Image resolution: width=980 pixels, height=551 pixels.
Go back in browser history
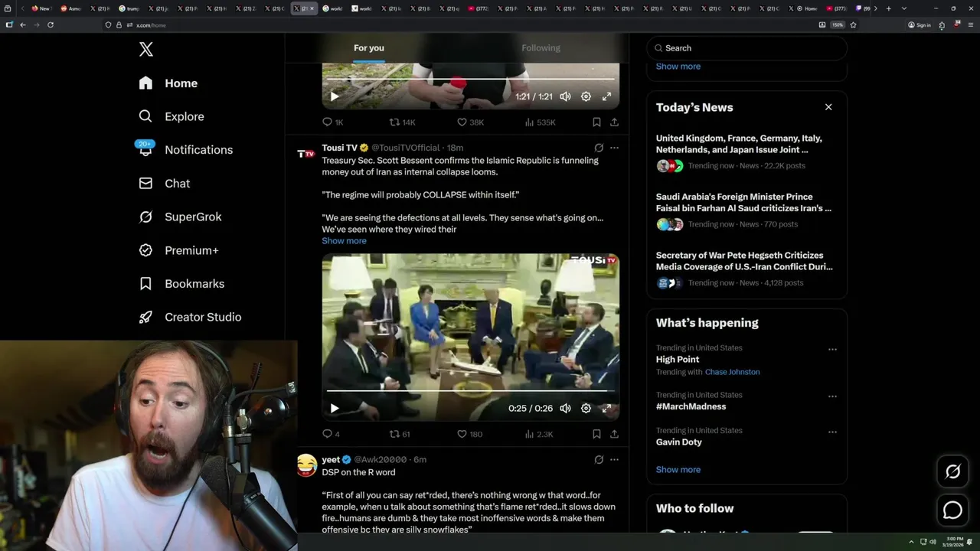(23, 25)
